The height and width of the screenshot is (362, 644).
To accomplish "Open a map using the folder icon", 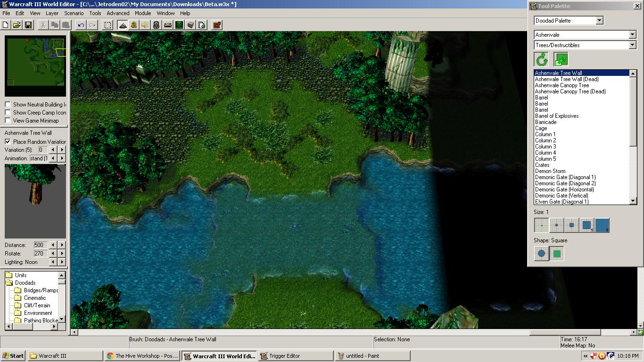I will tap(17, 25).
